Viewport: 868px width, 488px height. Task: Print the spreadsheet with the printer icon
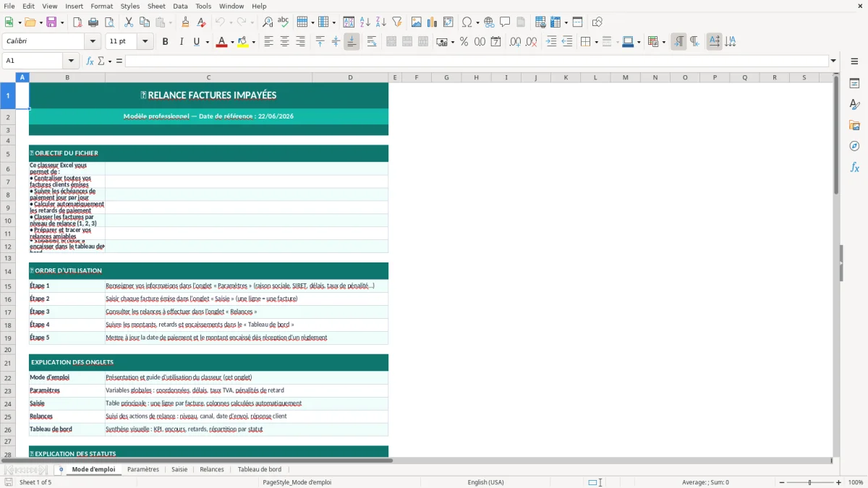[93, 22]
